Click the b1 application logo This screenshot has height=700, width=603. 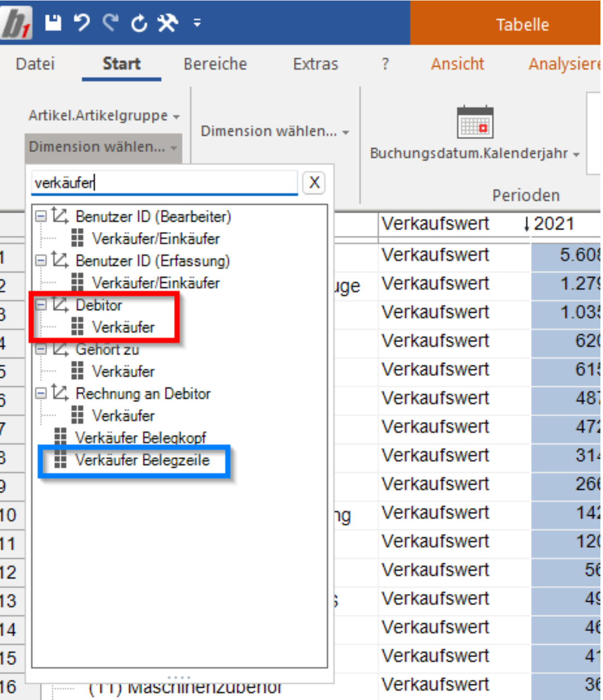[16, 23]
